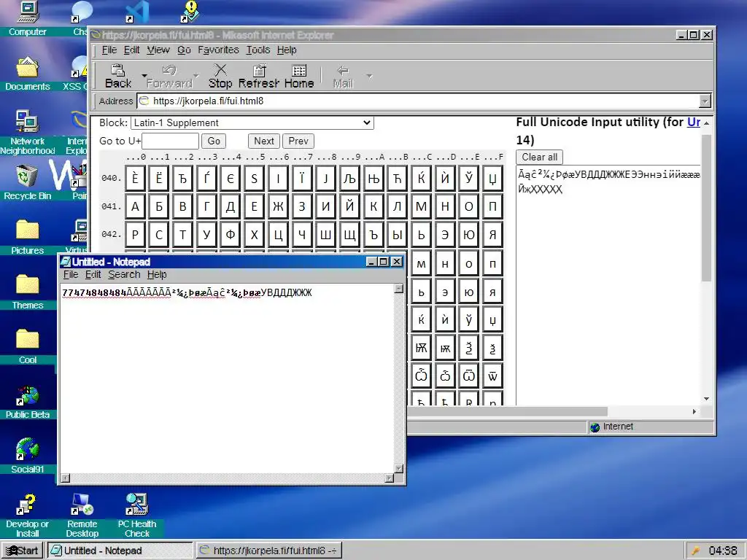Open the Edit menu in Notepad
747x560 pixels.
[x=93, y=275]
